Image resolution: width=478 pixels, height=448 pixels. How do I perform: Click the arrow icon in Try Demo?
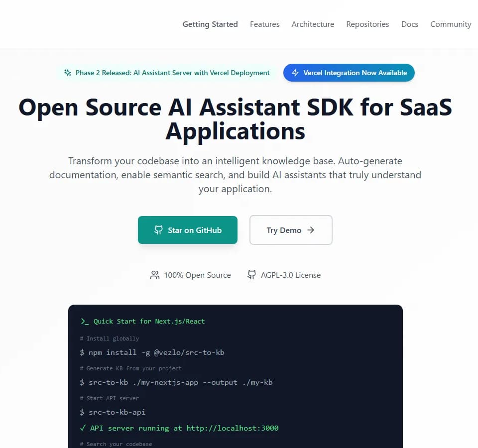311,230
